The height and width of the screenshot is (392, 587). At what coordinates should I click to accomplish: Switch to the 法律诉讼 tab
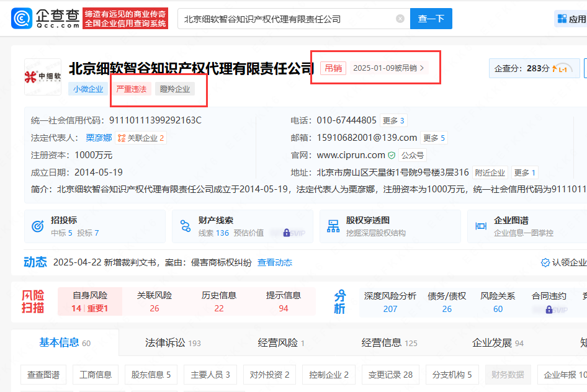(x=173, y=343)
